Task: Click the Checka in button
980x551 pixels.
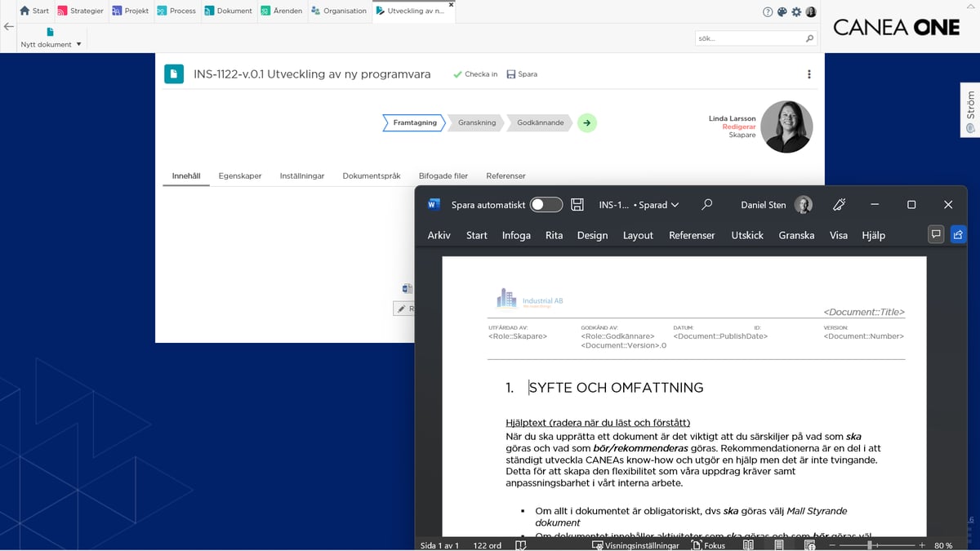Action: coord(475,73)
